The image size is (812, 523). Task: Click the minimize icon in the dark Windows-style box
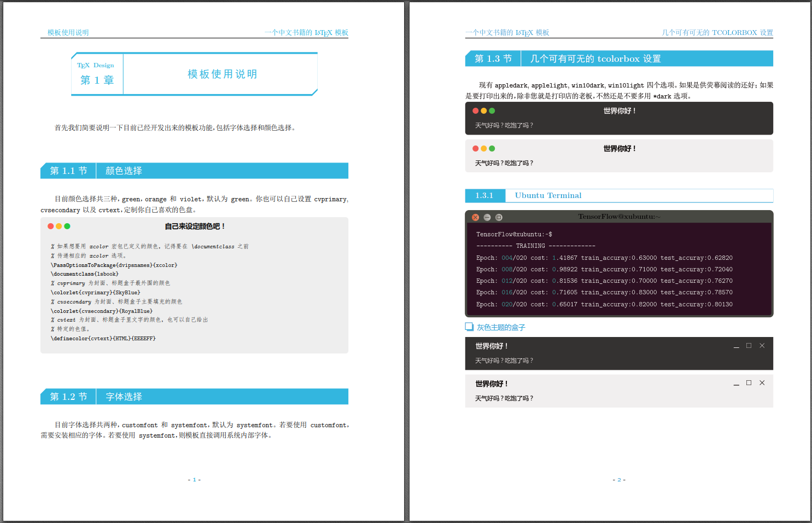[x=737, y=347]
